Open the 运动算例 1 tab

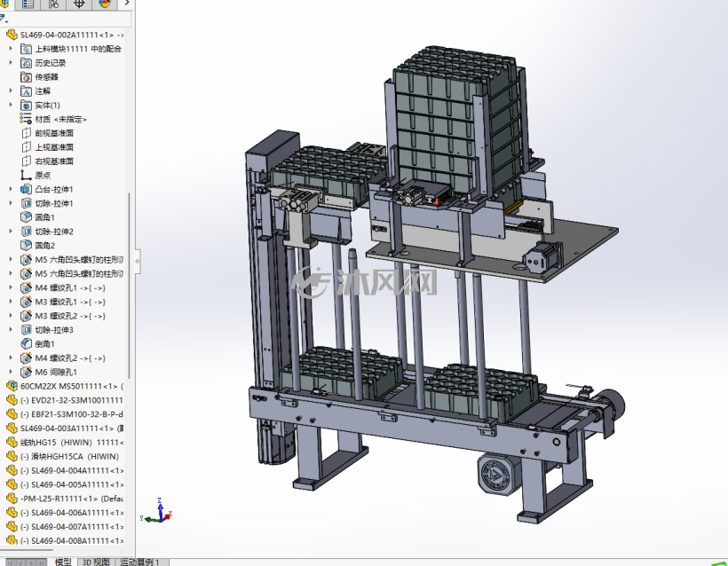click(x=140, y=562)
